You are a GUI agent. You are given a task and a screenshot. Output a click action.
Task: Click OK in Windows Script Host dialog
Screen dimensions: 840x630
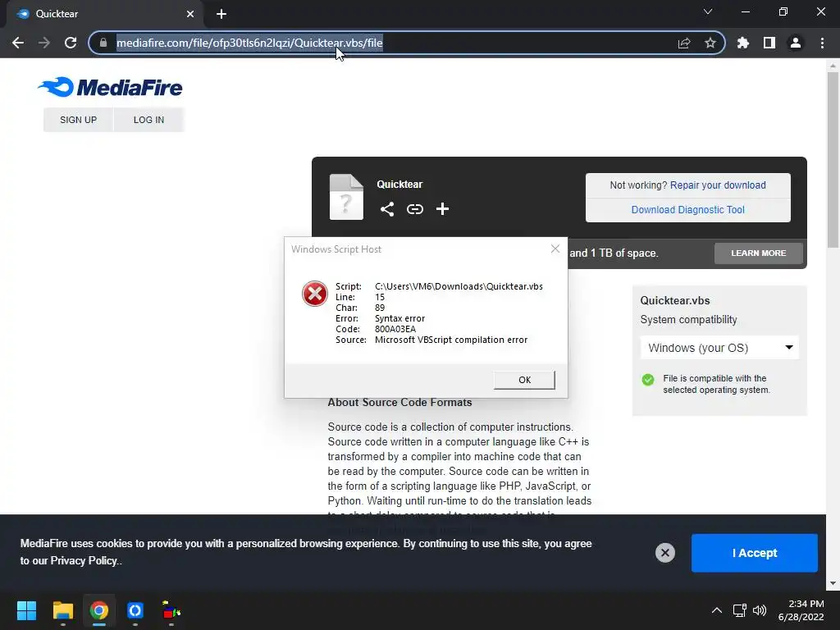click(x=524, y=380)
